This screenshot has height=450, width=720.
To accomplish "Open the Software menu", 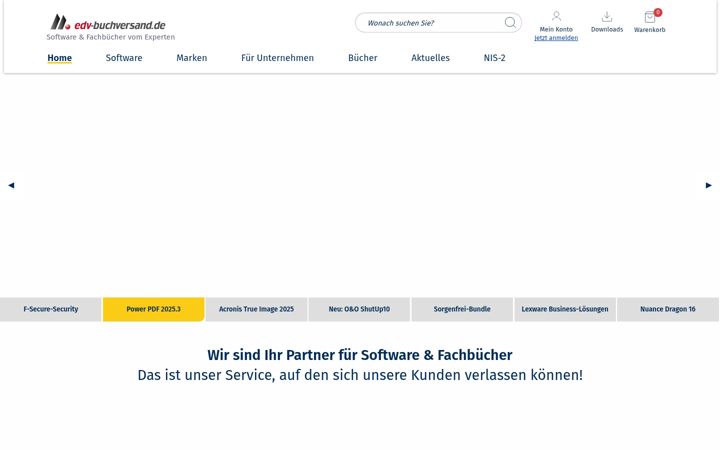I will 124,58.
